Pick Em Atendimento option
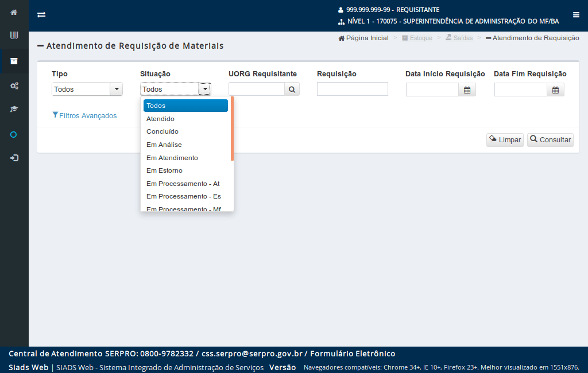The width and height of the screenshot is (588, 373). [185, 158]
